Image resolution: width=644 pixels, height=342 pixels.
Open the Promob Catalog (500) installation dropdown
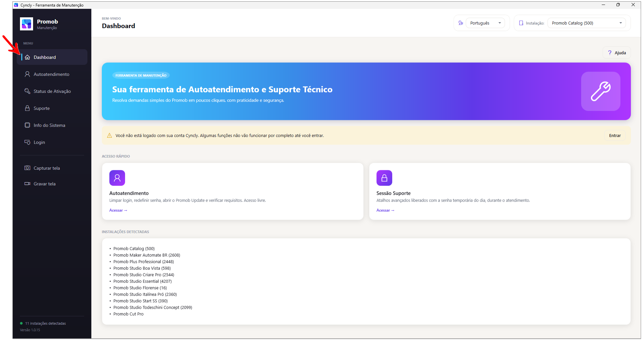pos(586,23)
